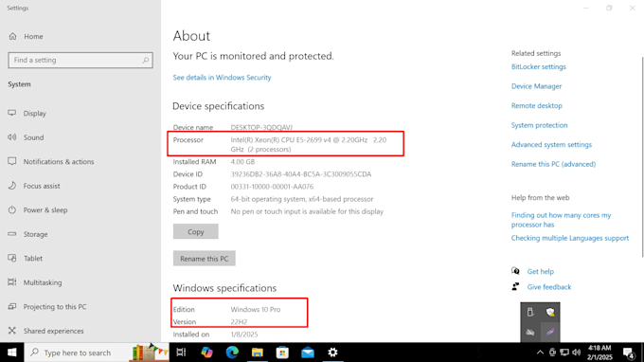Go to Display settings
Screen dimensions: 644x362
click(x=34, y=114)
